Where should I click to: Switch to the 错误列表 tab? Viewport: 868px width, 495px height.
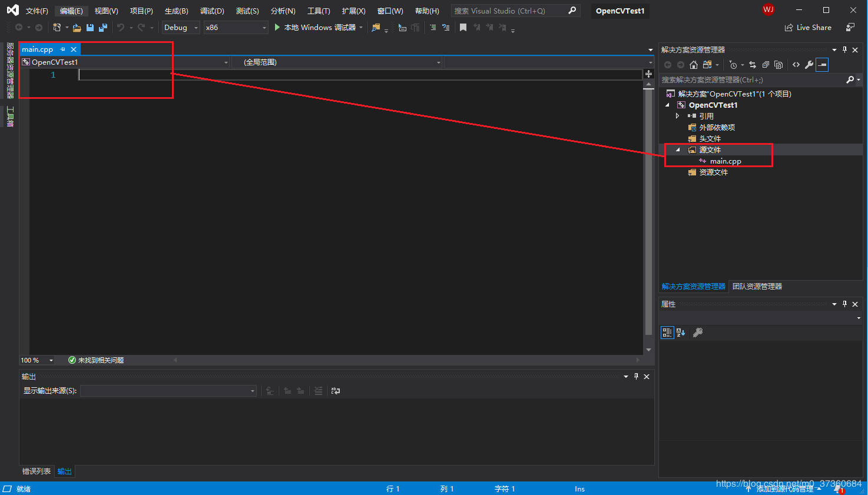[37, 471]
